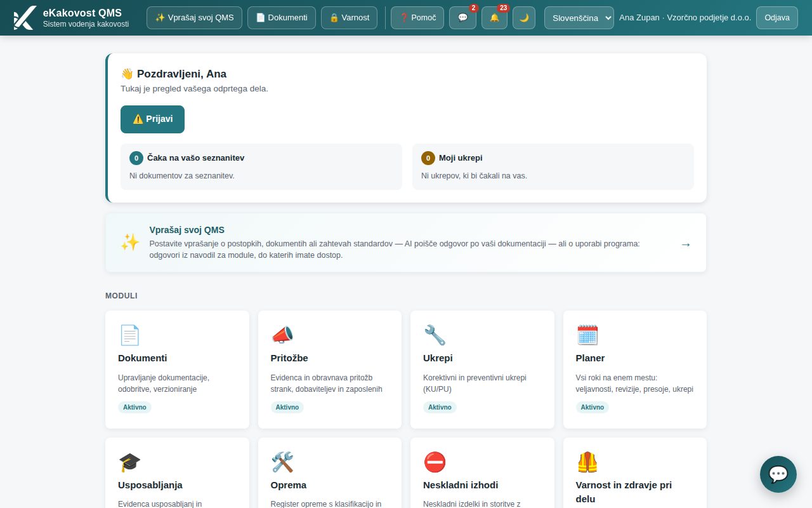Viewport: 812px width, 508px height.
Task: Click the Neskladni izhodi no-entry icon
Action: click(x=435, y=462)
